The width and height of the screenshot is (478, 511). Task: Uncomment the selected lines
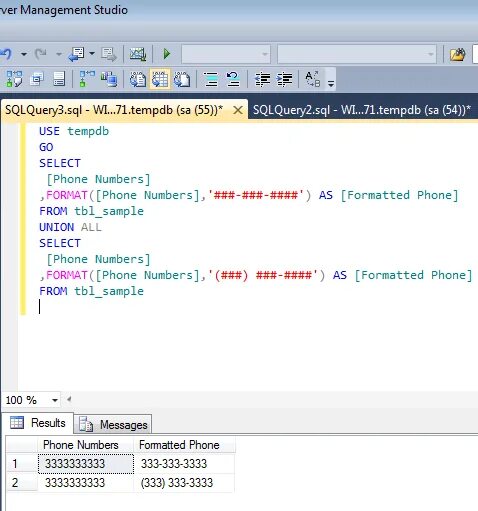click(x=233, y=80)
